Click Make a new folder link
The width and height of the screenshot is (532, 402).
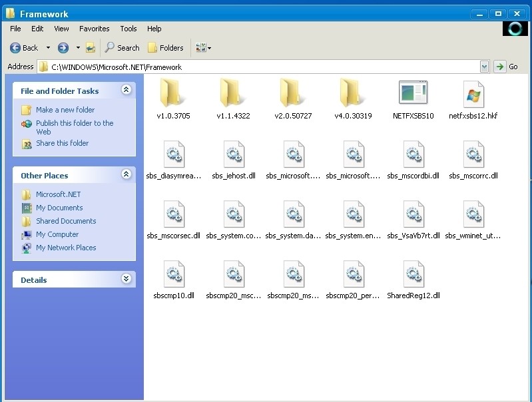click(65, 110)
